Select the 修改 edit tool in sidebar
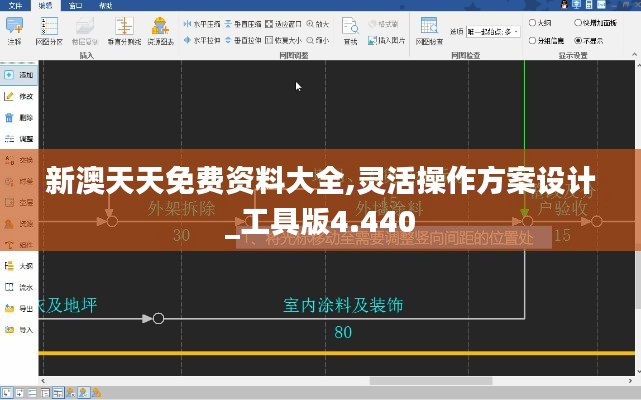 click(x=19, y=96)
